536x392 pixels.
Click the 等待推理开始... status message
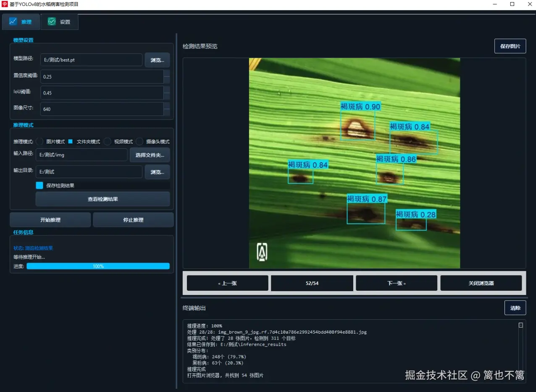click(29, 257)
